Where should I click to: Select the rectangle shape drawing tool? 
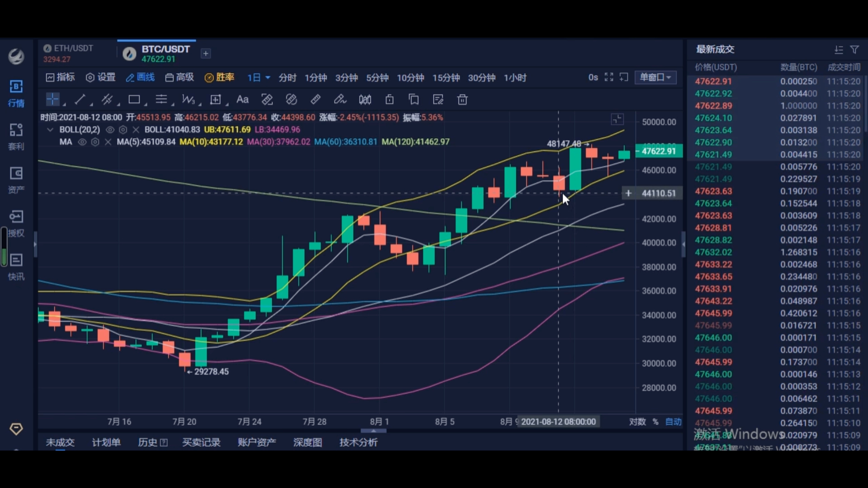[134, 99]
